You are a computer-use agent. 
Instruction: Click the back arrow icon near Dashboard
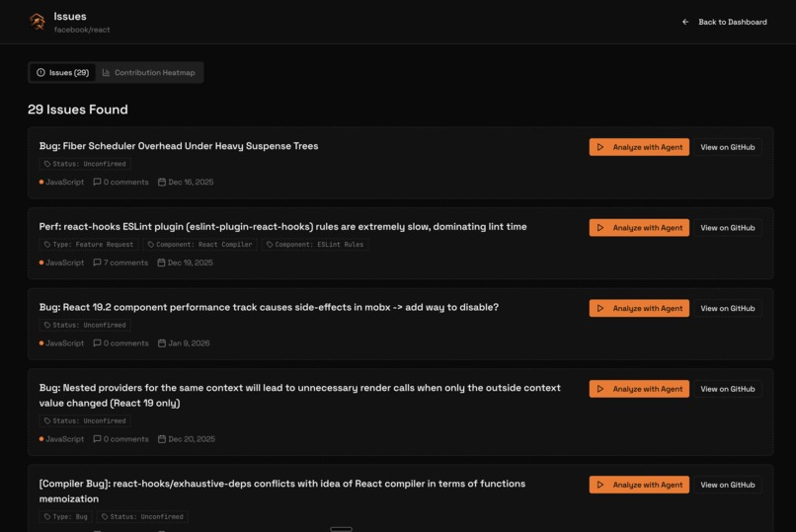tap(685, 22)
